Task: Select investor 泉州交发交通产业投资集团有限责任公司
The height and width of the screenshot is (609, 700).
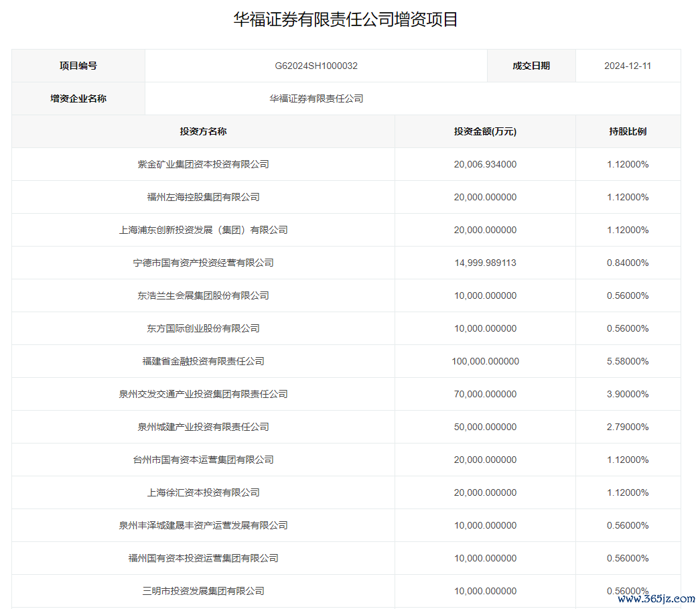Action: tap(203, 394)
